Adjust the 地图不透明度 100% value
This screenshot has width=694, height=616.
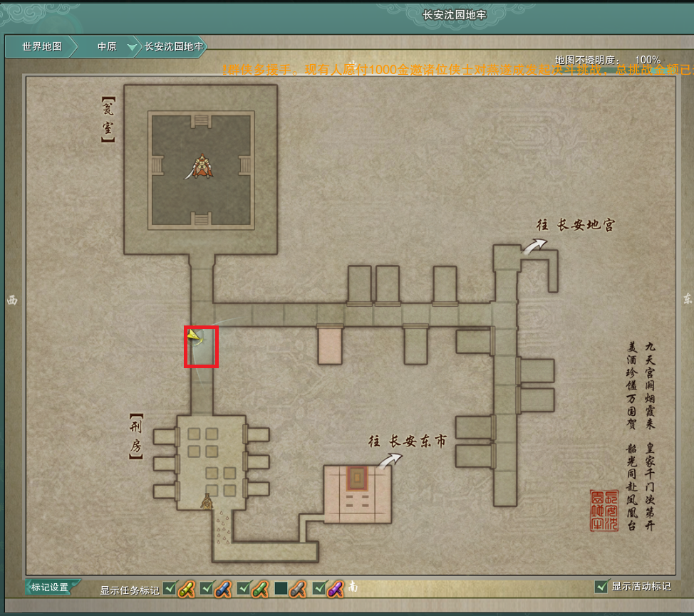click(647, 60)
